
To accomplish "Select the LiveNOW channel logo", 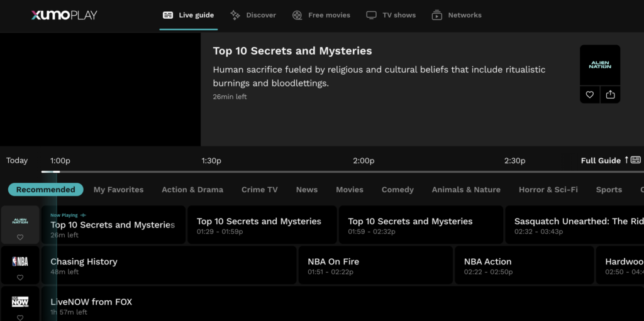I will click(20, 302).
